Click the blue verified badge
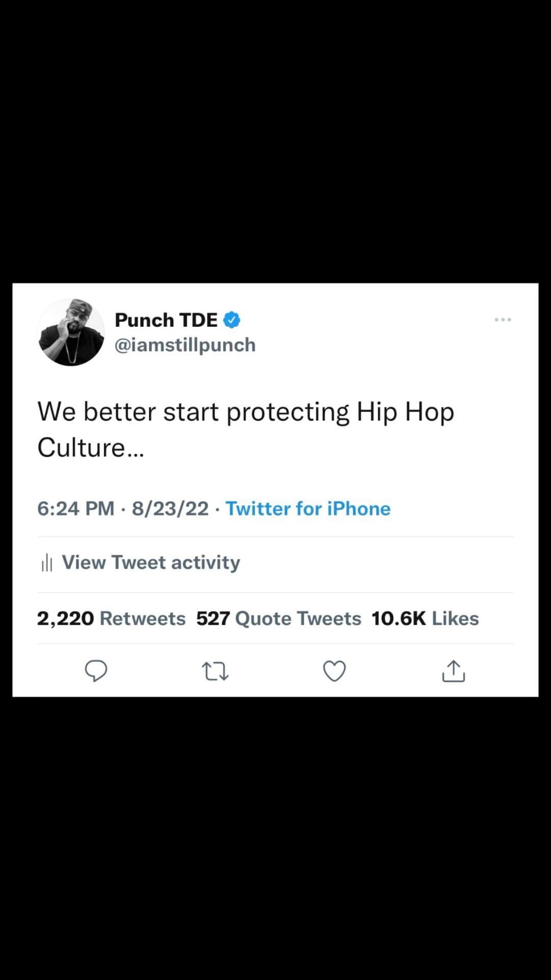Viewport: 551px width, 980px height. (232, 320)
